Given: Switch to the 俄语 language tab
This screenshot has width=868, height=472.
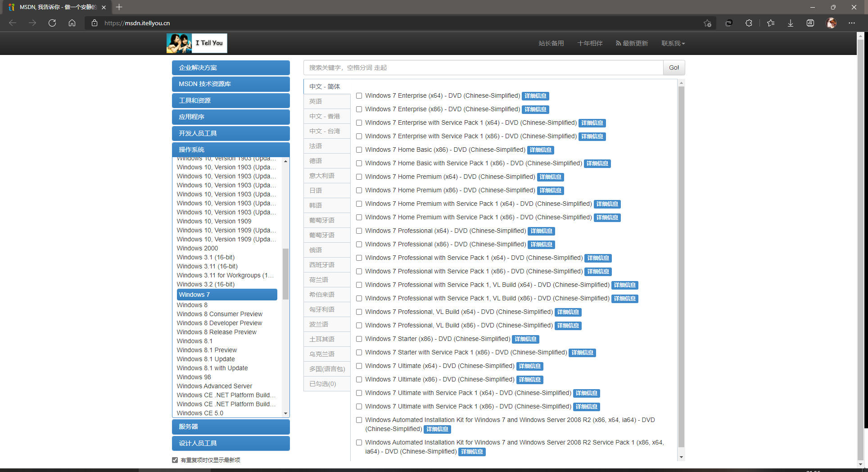Looking at the screenshot, I should 327,250.
